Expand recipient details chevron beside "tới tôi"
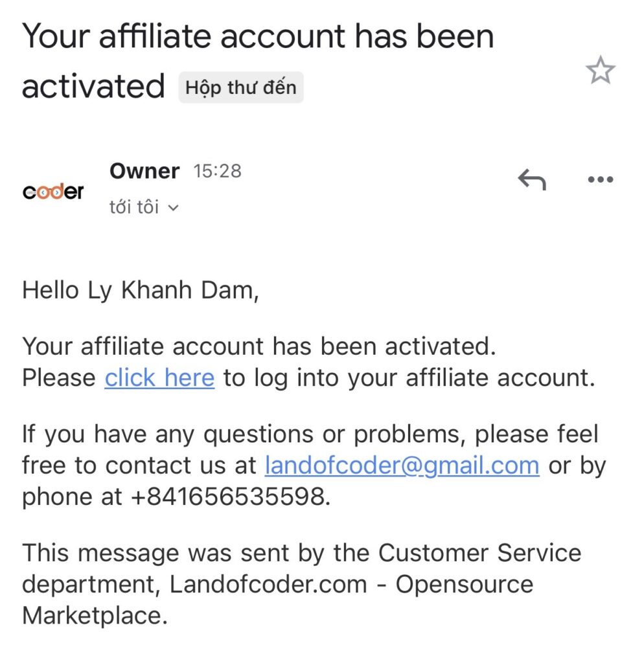Screen dimensions: 644x663 click(173, 208)
